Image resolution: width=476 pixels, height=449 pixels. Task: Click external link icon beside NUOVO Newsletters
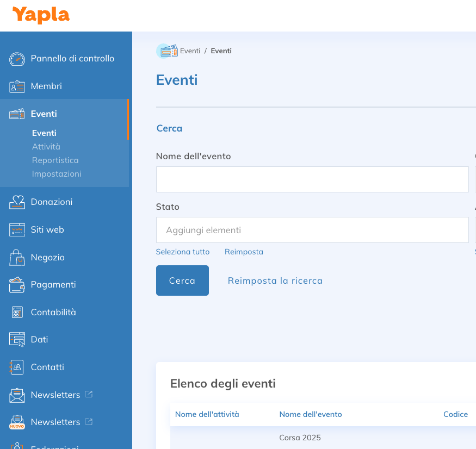[x=89, y=422]
